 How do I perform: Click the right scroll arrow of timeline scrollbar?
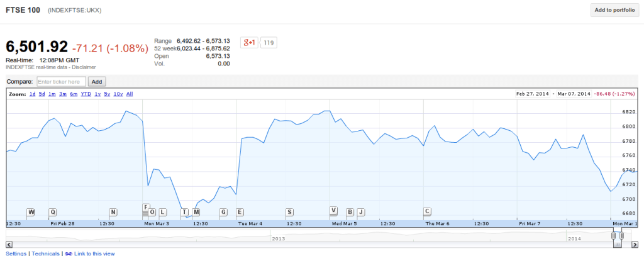(x=635, y=245)
